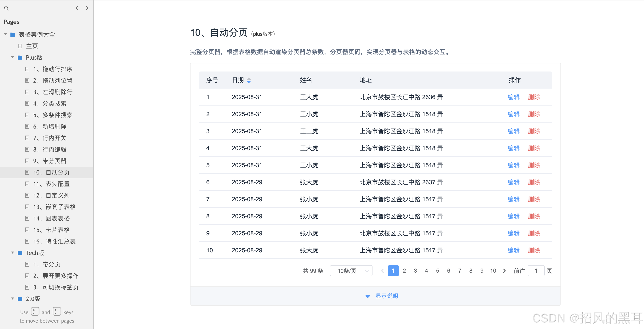Image resolution: width=644 pixels, height=329 pixels.
Task: Click 编辑 link in row 1 王大虎
Action: coord(514,97)
